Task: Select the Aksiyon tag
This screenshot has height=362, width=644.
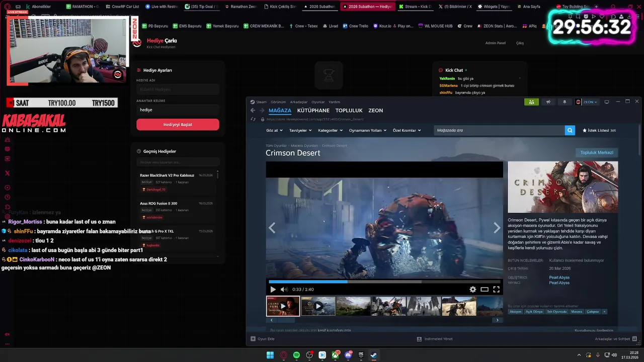Action: [x=515, y=312]
